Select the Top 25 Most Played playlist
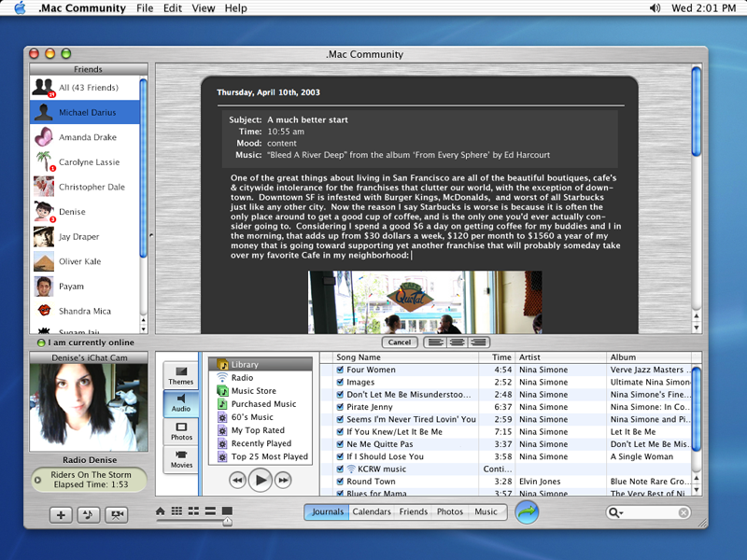Image resolution: width=747 pixels, height=560 pixels. point(261,456)
